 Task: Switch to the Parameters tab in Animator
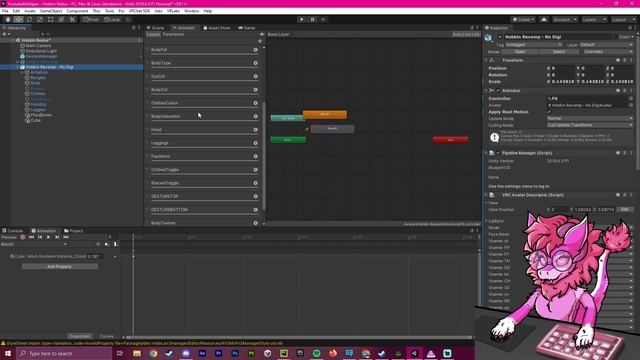pyautogui.click(x=173, y=35)
